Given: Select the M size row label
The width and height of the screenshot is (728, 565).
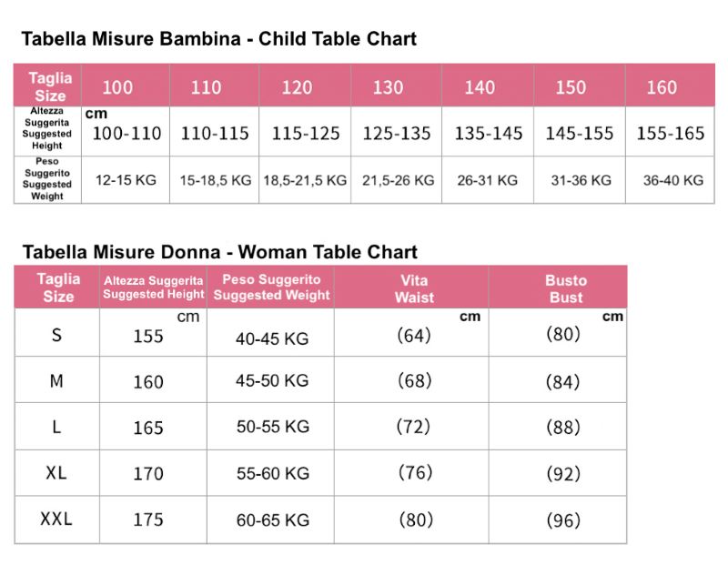Looking at the screenshot, I should [56, 381].
